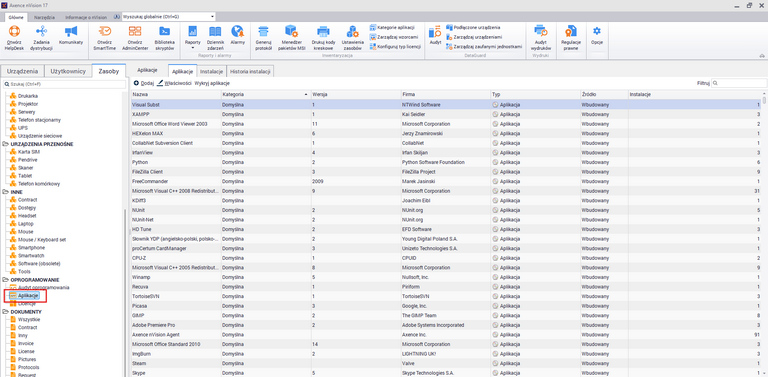Select the TortoiseSVN row

coord(447,296)
